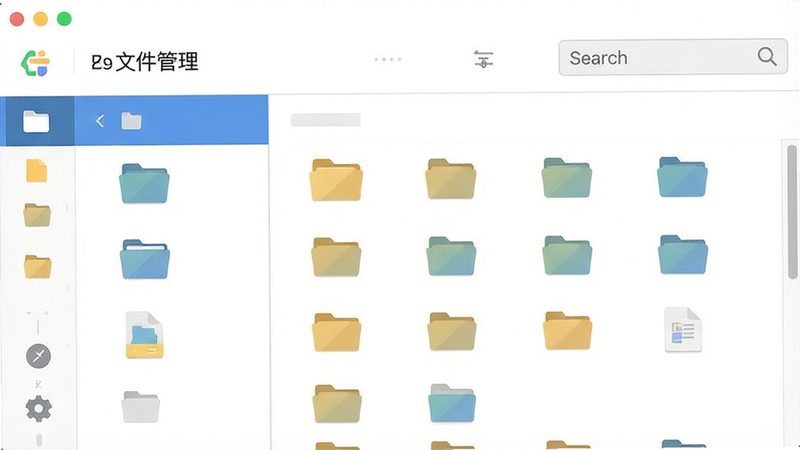Click the magnifier icon in the search box

(x=767, y=57)
